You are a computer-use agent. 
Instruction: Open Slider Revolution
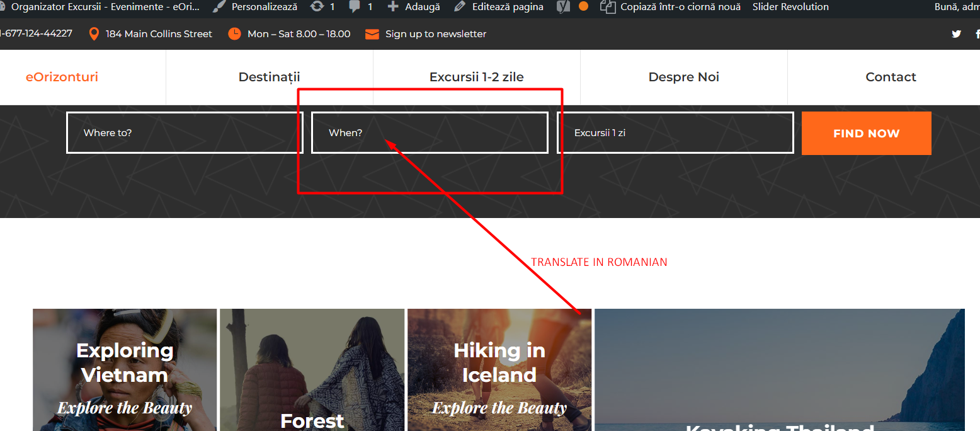point(790,7)
